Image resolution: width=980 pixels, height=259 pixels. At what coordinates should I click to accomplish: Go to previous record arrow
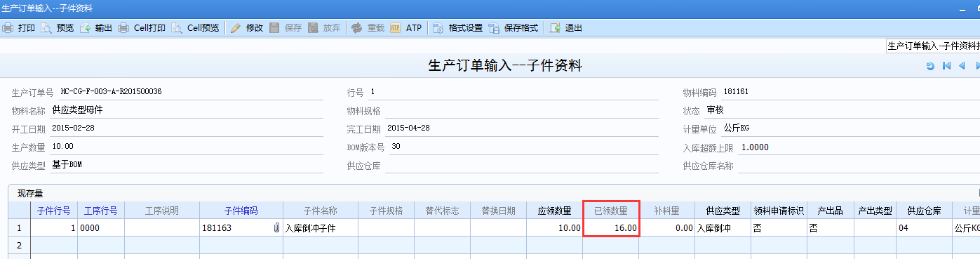(962, 66)
